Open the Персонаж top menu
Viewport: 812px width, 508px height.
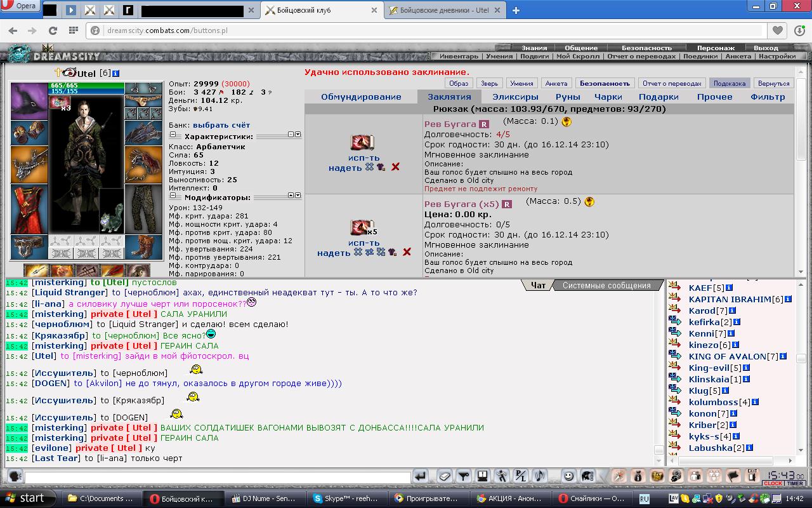716,48
